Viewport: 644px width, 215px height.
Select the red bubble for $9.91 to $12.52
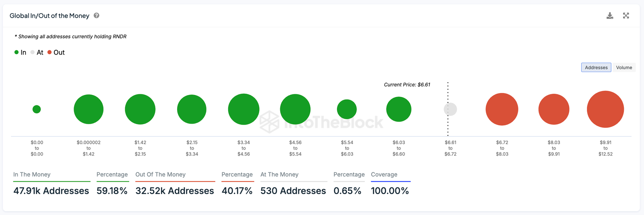[605, 109]
